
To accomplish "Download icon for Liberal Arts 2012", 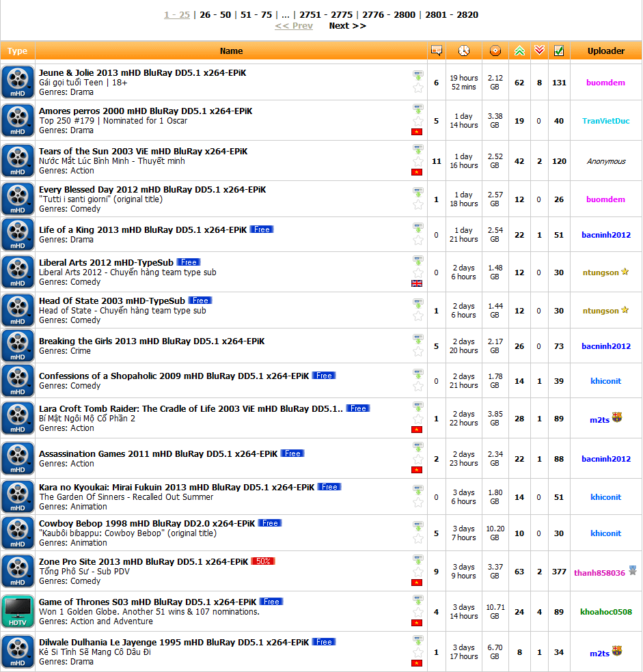I will click(418, 260).
